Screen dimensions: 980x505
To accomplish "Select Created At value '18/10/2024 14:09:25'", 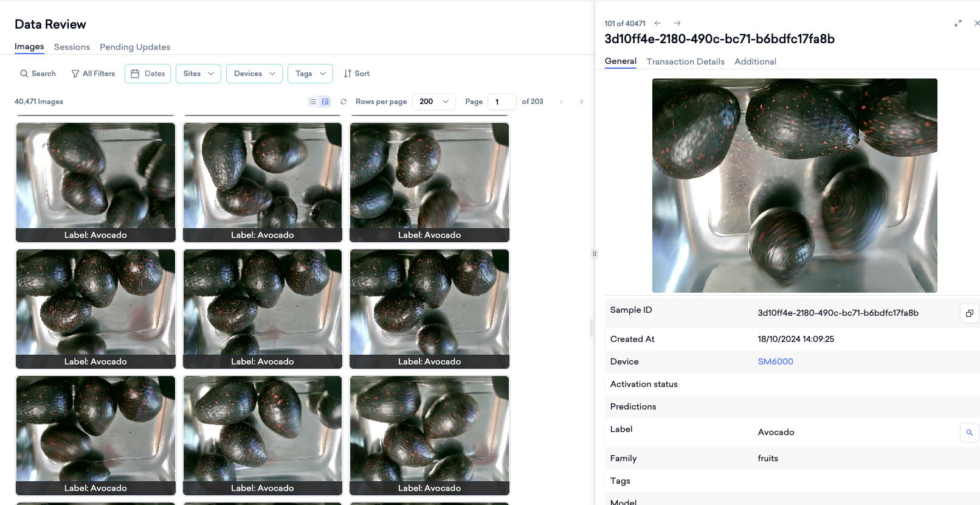I will [x=796, y=340].
